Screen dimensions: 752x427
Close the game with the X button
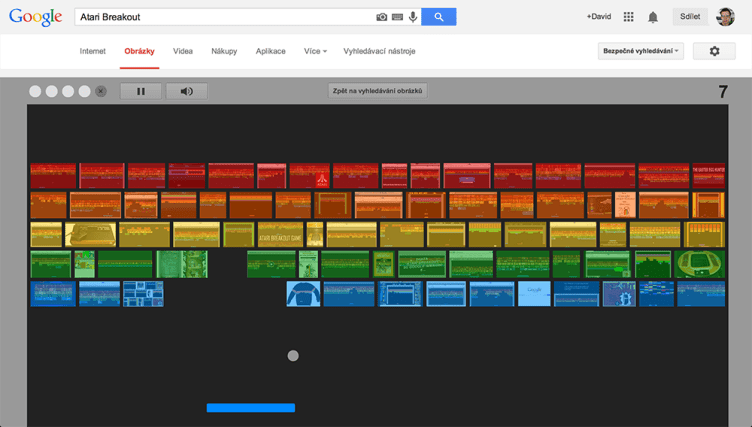pos(100,91)
